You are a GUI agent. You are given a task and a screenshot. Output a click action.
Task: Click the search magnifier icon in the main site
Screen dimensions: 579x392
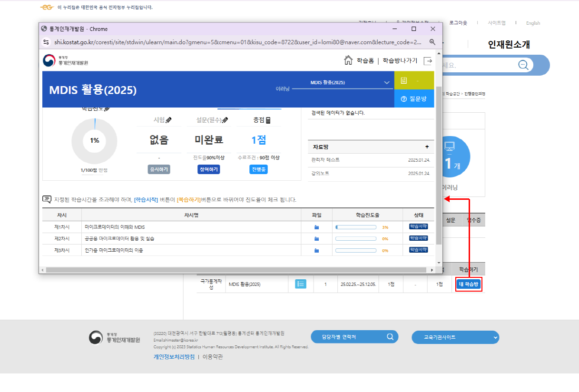click(x=523, y=65)
